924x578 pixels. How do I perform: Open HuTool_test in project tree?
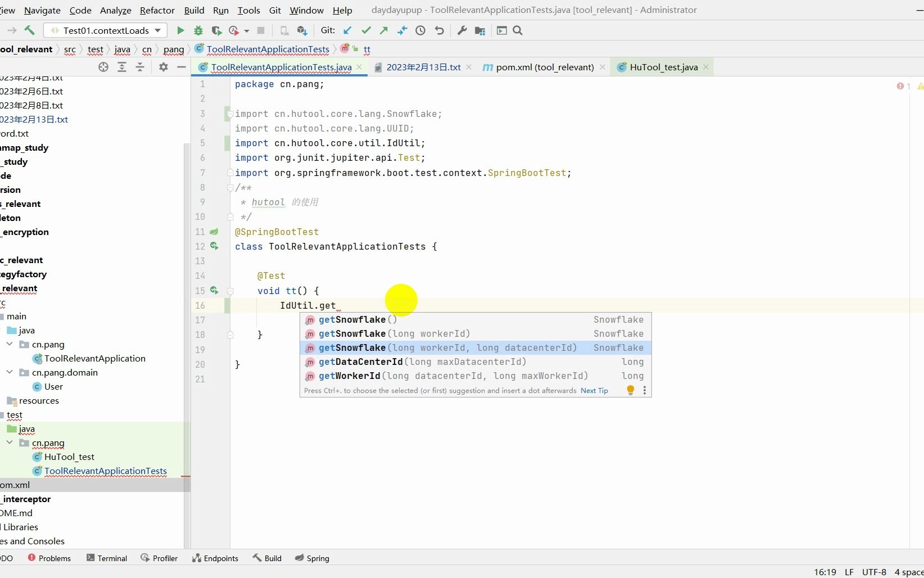point(69,457)
